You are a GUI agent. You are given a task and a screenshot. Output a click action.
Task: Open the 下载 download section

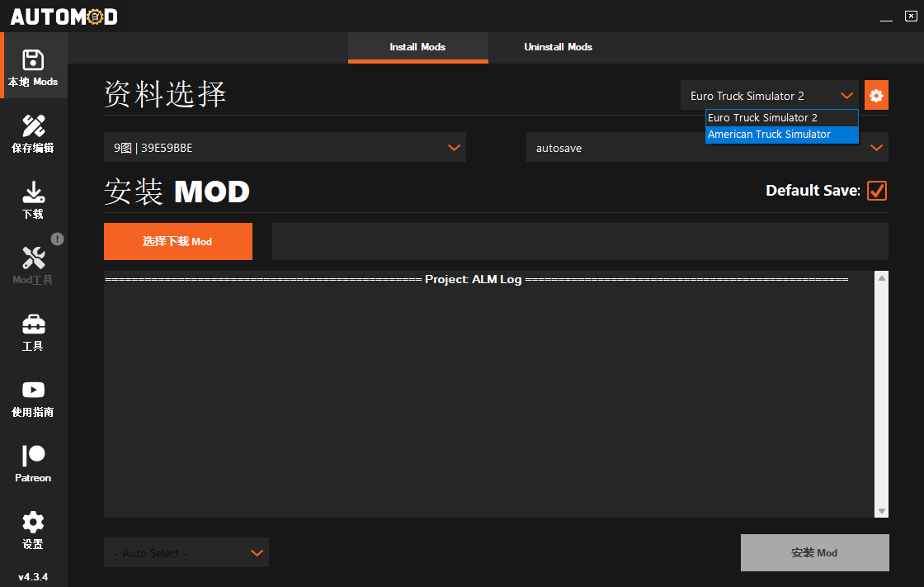[x=33, y=200]
